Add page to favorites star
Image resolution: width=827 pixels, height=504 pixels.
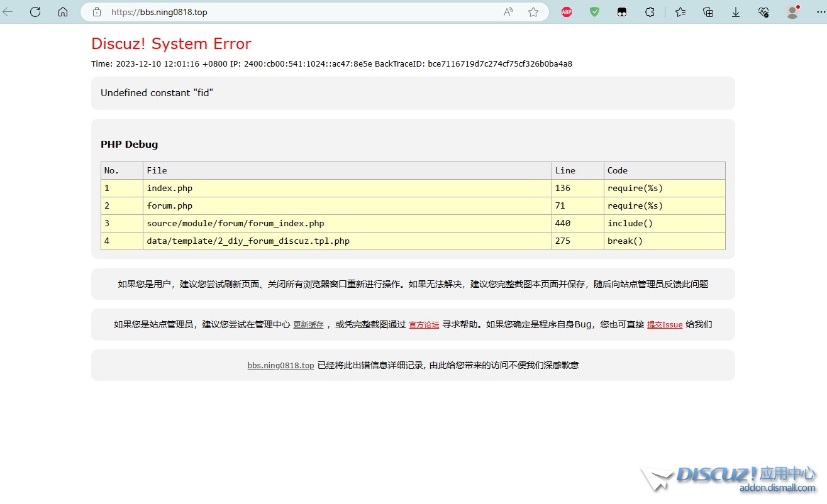coord(533,12)
